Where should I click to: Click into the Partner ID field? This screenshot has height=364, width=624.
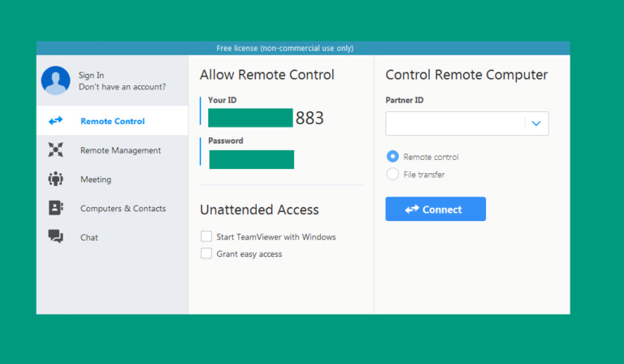pos(455,123)
